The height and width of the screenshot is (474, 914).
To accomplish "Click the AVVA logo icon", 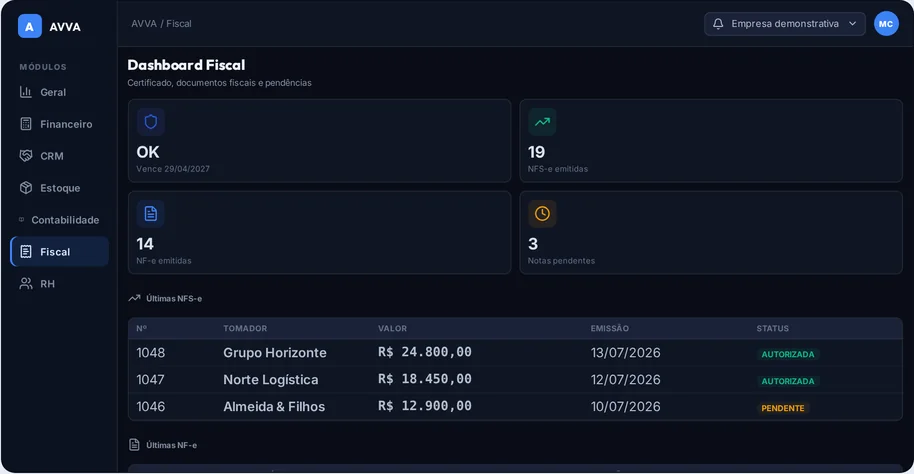I will (30, 26).
